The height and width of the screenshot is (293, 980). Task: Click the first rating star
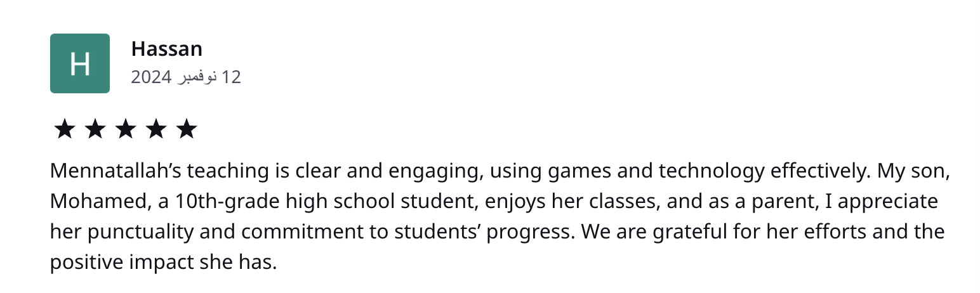click(x=65, y=129)
